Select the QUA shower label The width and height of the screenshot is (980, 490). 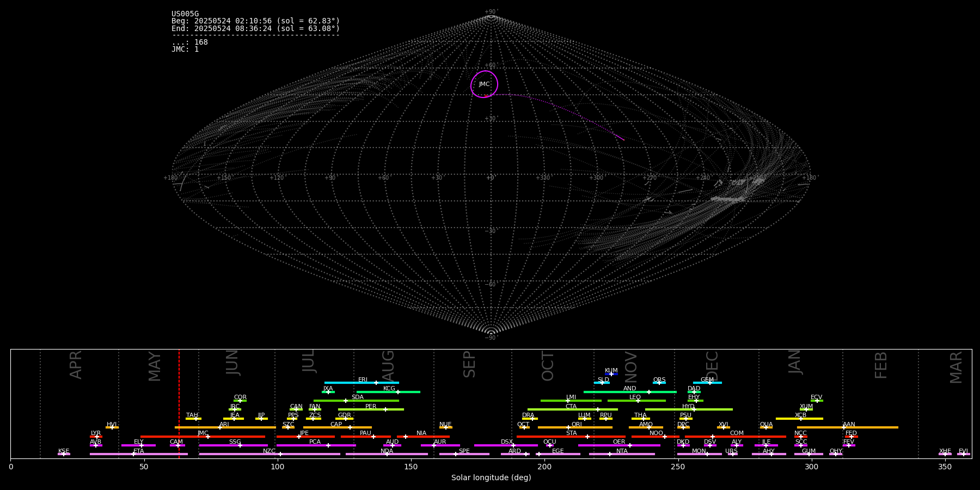767,425
